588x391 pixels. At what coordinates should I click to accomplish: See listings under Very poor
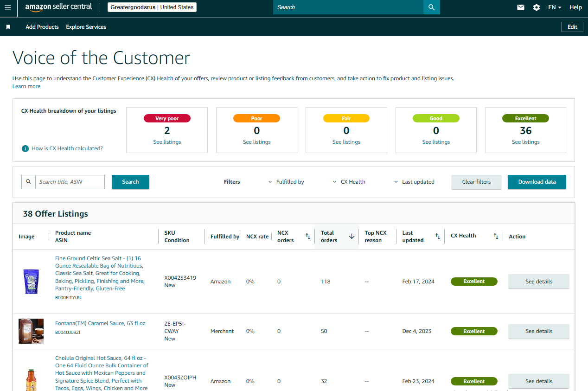(167, 142)
